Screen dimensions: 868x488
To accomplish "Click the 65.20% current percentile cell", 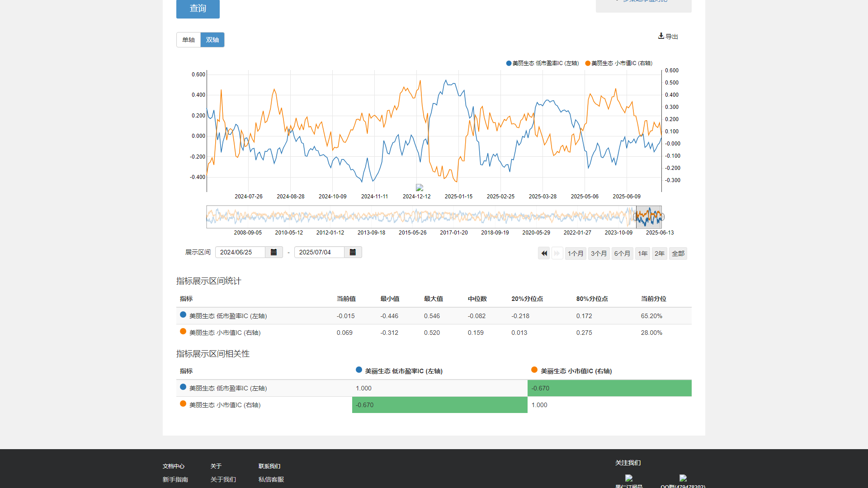I will pyautogui.click(x=651, y=316).
